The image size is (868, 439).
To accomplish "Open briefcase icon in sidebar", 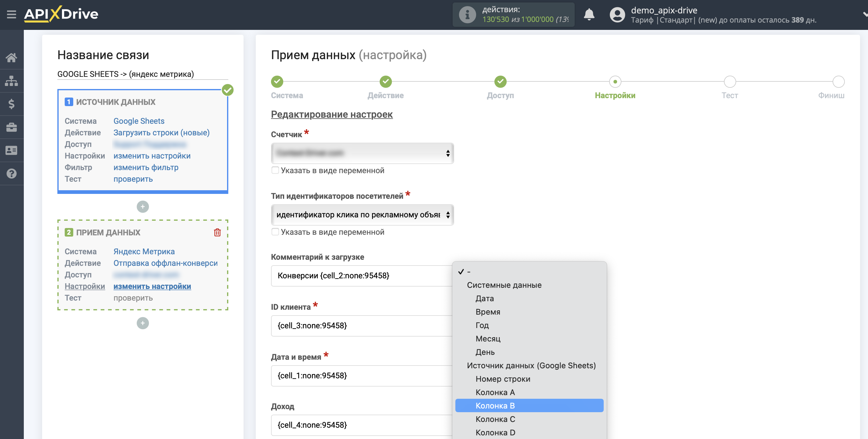I will point(12,127).
